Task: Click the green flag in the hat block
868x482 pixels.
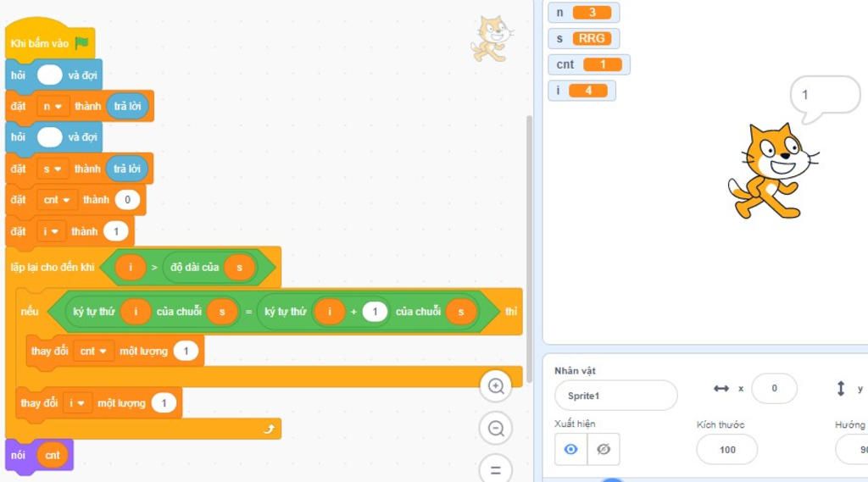Action: point(82,42)
